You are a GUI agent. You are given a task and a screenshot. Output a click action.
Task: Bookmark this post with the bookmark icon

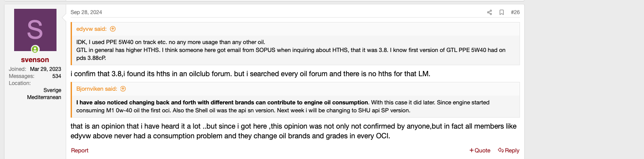point(501,12)
